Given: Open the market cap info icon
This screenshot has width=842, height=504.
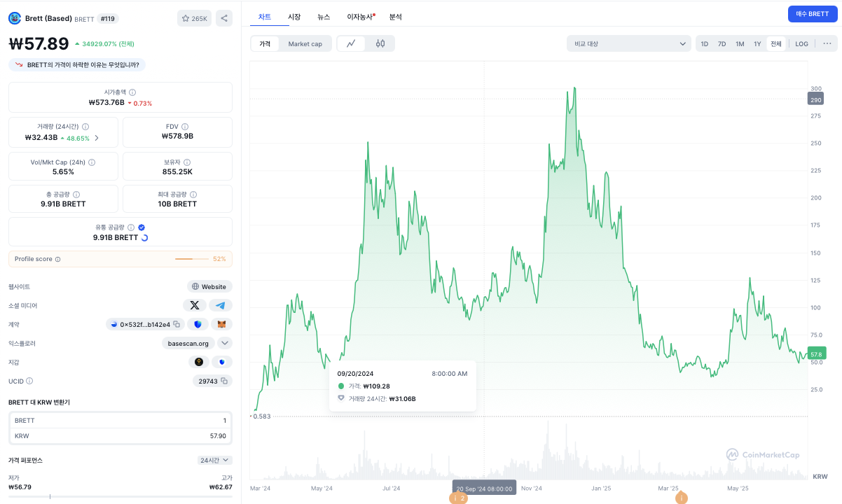Looking at the screenshot, I should tap(132, 92).
